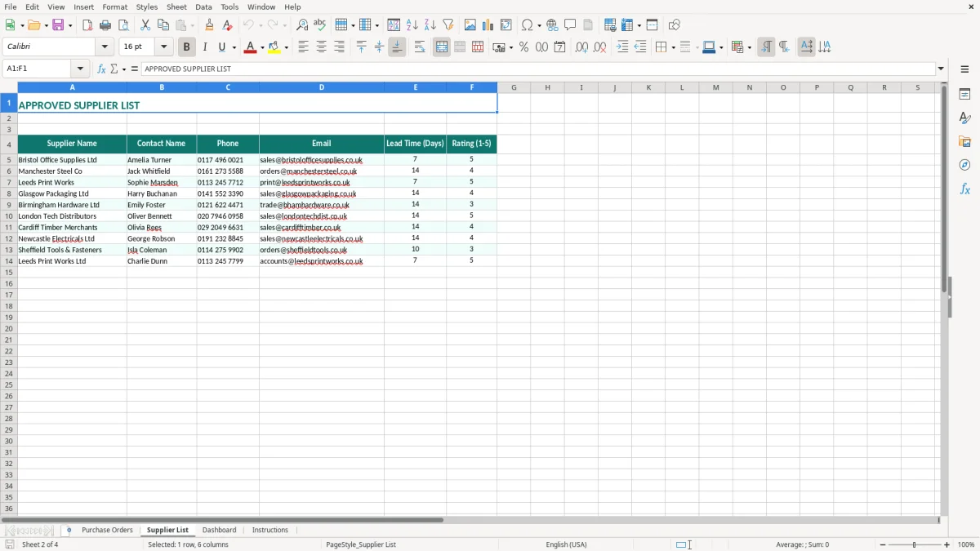Open the sidebar Navigator deck
Image resolution: width=980 pixels, height=551 pixels.
[964, 165]
